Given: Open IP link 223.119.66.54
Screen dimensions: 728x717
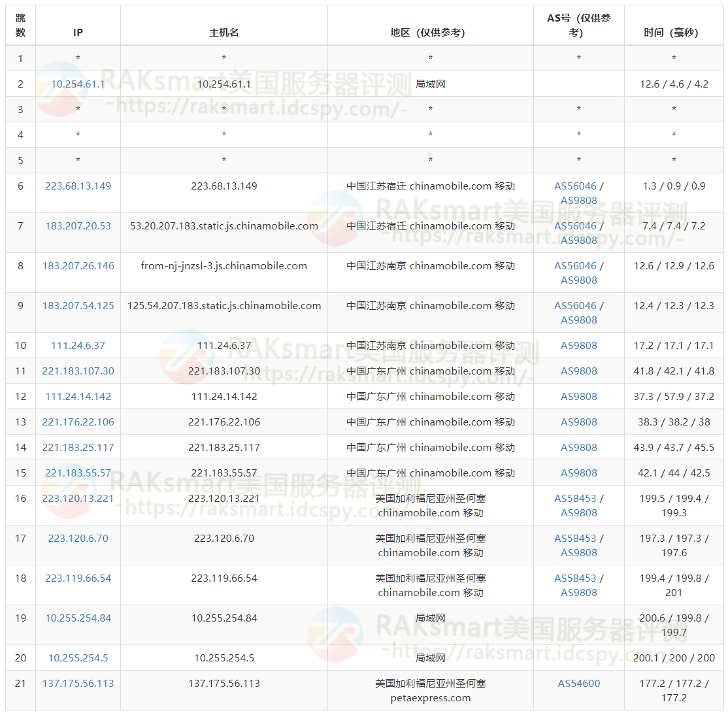Looking at the screenshot, I should pyautogui.click(x=78, y=578).
